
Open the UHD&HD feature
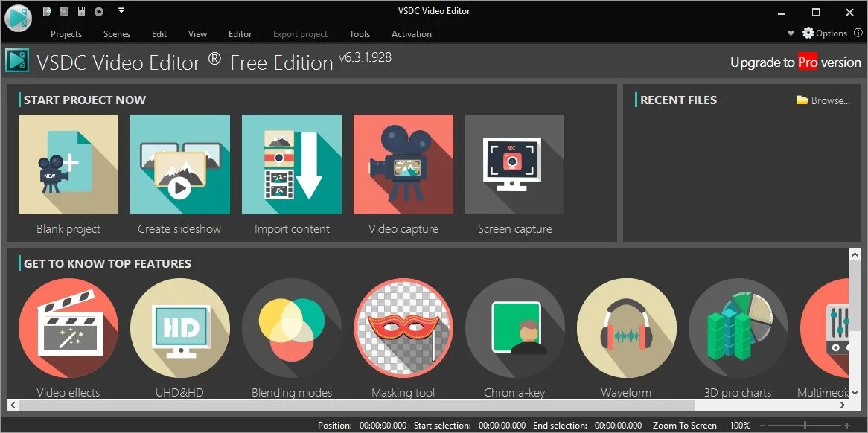(180, 328)
